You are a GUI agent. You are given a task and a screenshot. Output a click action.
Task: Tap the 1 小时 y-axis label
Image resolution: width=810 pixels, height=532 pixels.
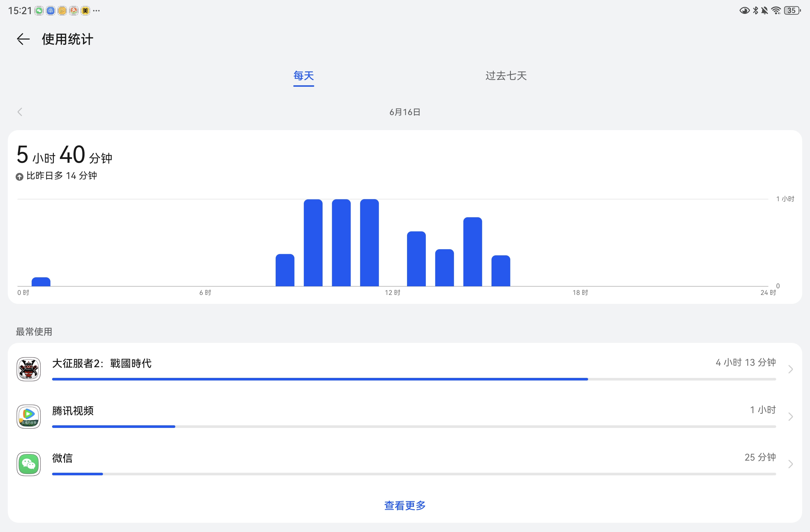pos(785,199)
